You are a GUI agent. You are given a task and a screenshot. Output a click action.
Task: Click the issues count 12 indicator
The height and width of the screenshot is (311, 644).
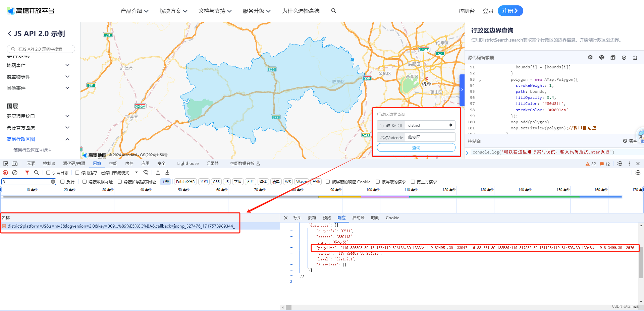[605, 164]
